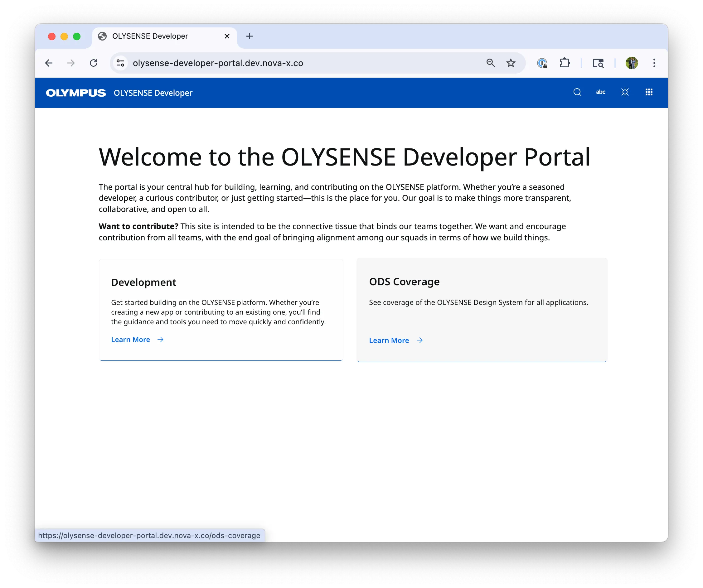
Task: Bookmark the page using the star icon
Action: (511, 63)
